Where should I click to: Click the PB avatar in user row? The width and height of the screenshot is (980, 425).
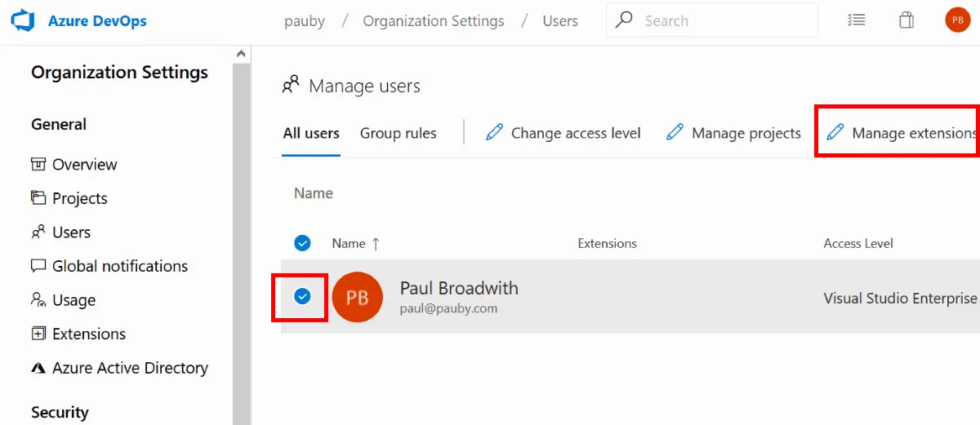click(x=358, y=297)
